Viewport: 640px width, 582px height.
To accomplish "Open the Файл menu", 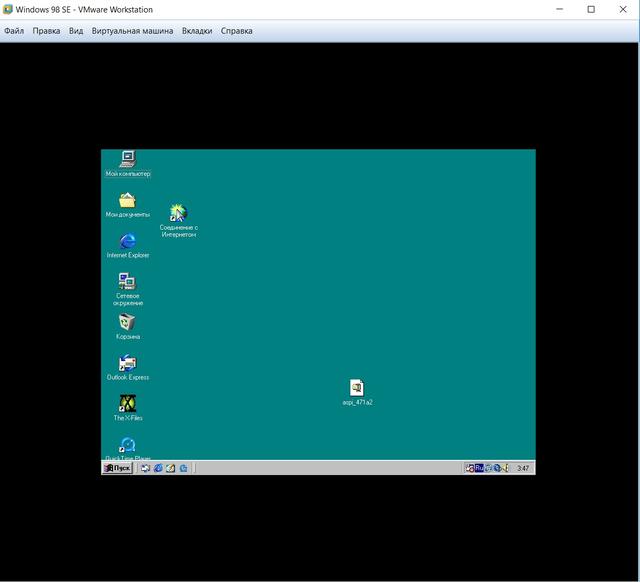I will (14, 31).
